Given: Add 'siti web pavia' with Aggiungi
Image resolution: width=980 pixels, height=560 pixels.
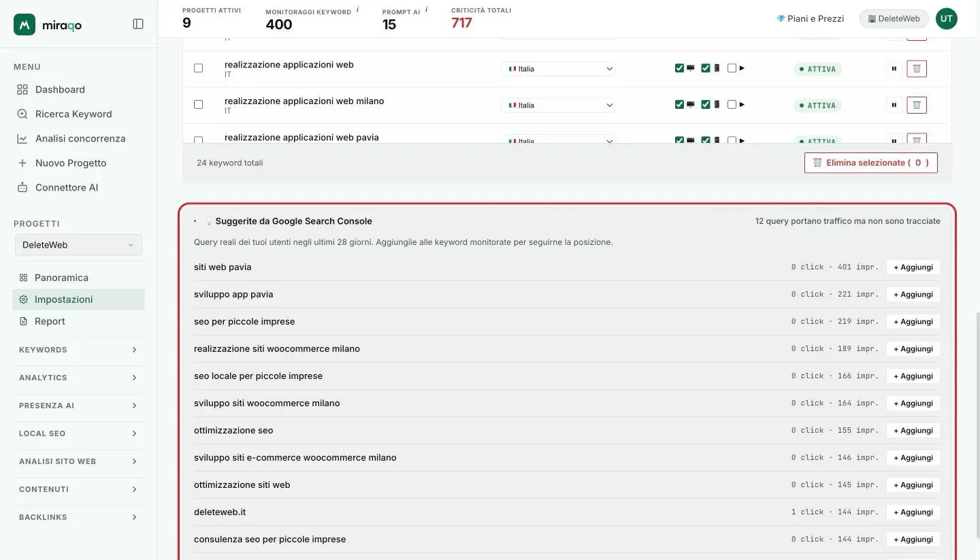Looking at the screenshot, I should (913, 267).
